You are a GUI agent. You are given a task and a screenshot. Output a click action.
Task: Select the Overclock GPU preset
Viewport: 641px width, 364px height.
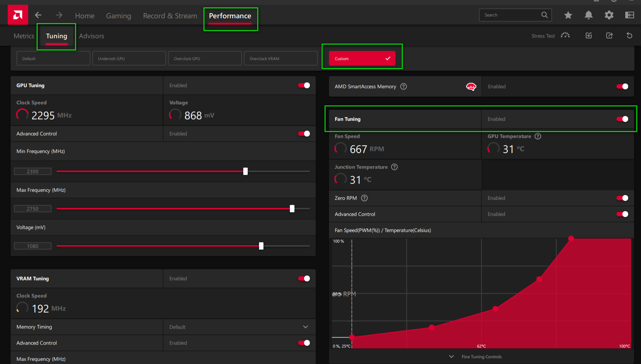205,59
